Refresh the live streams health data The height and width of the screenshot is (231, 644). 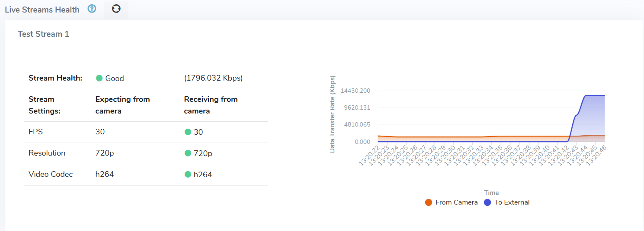point(116,9)
